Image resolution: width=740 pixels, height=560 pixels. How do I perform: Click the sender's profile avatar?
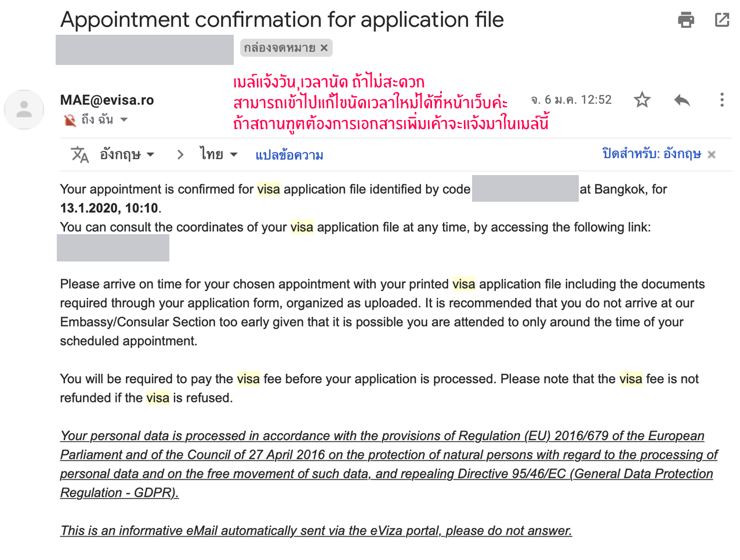[24, 110]
